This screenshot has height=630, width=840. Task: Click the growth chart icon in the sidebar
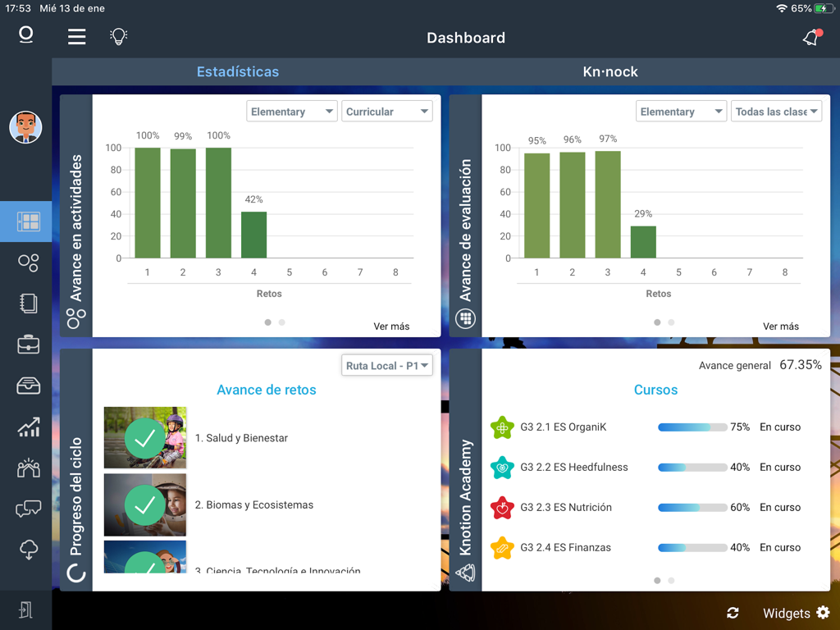27,427
